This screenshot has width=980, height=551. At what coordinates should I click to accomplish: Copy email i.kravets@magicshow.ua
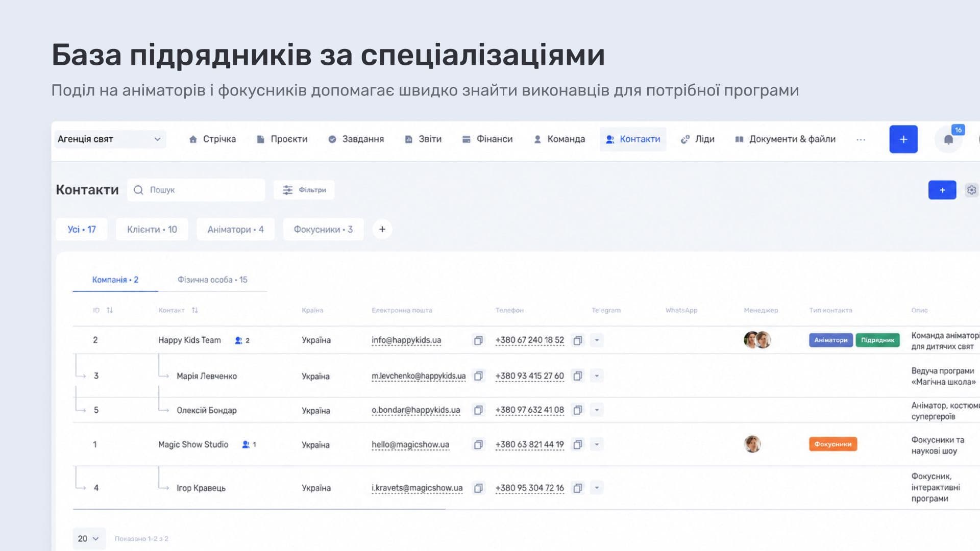click(x=478, y=488)
